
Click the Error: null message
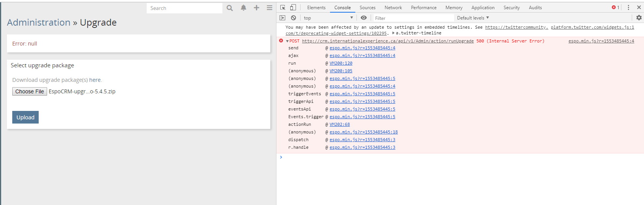point(25,44)
